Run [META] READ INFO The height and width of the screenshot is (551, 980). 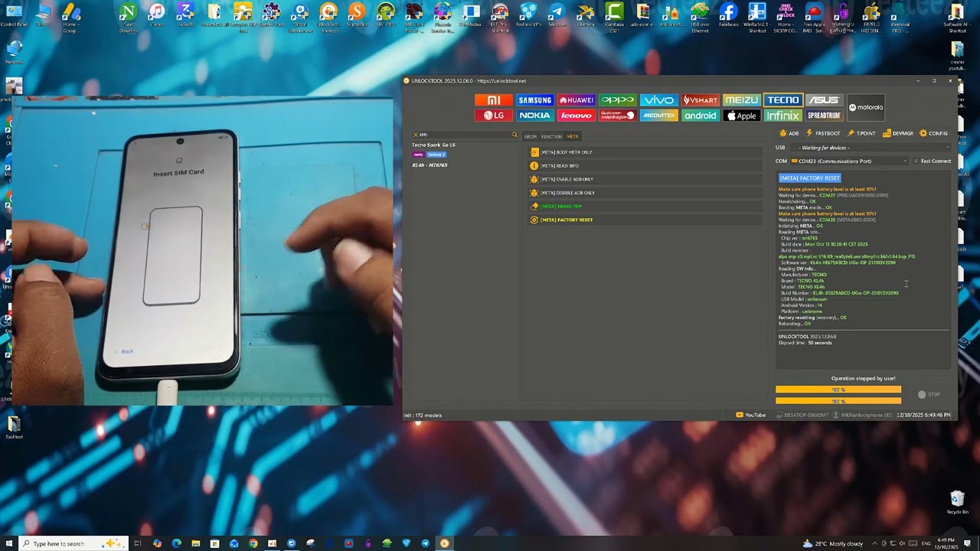[x=646, y=165]
